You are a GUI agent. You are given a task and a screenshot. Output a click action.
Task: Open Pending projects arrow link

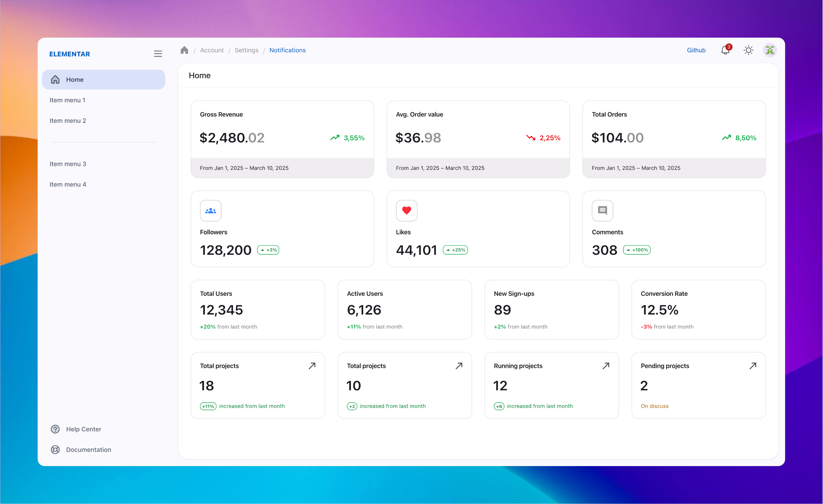pyautogui.click(x=753, y=366)
